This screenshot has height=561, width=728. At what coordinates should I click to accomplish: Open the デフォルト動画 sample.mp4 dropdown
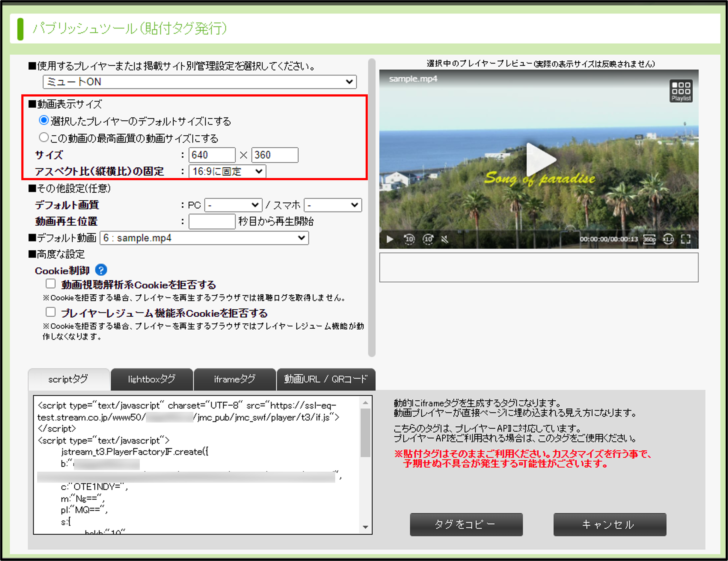[204, 238]
